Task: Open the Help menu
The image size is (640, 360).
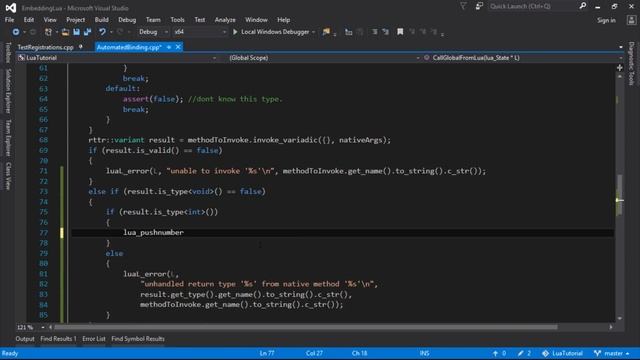Action: [283, 20]
